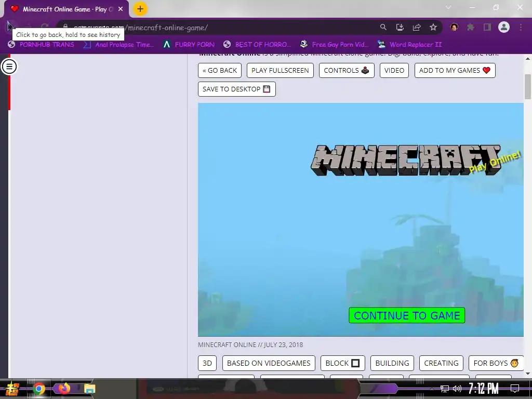Click the zoom magnifier icon in the address bar
This screenshot has width=532, height=399.
383,27
